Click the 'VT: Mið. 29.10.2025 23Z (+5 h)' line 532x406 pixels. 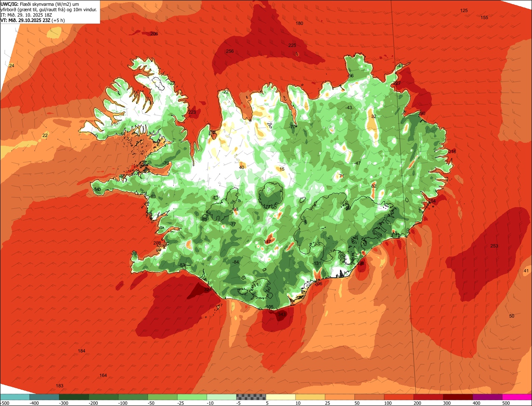[33, 20]
